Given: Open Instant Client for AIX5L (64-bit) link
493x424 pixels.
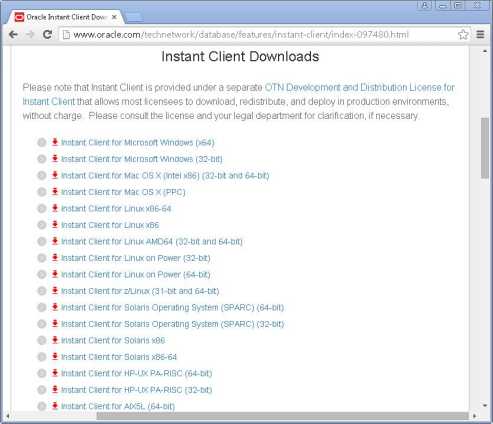Looking at the screenshot, I should pos(118,406).
